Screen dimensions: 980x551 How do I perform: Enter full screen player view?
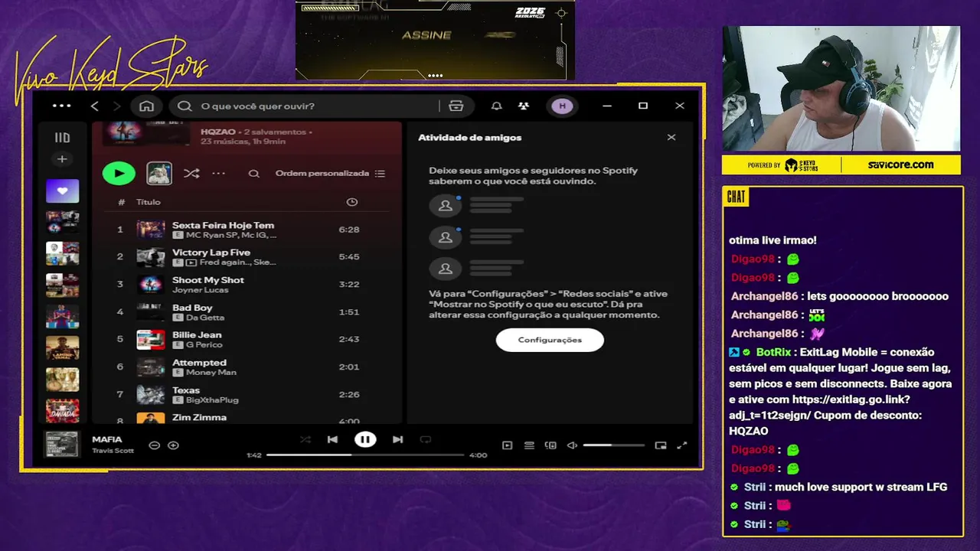[682, 445]
